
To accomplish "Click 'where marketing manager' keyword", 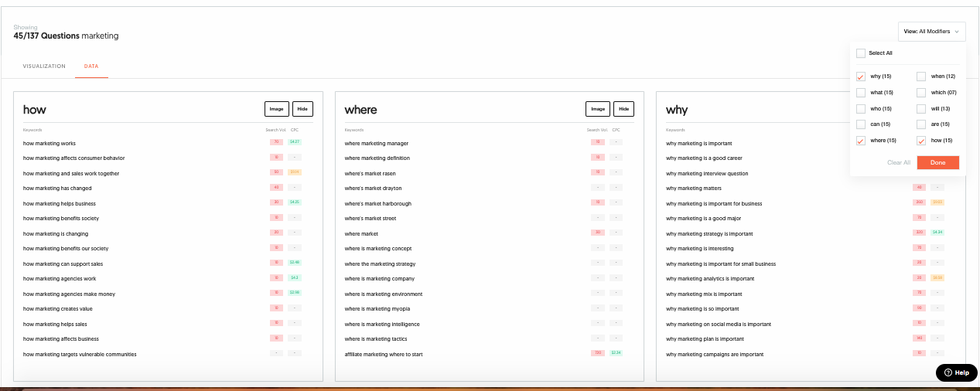I will (377, 144).
